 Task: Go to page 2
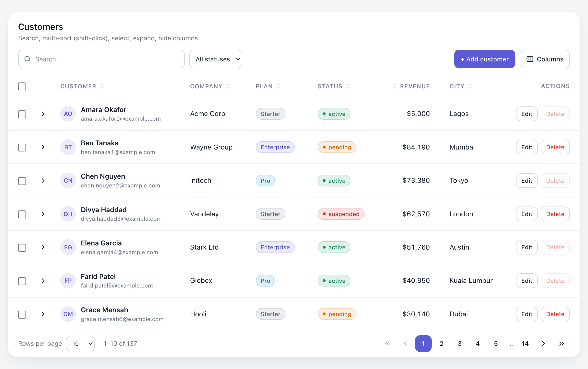(441, 344)
